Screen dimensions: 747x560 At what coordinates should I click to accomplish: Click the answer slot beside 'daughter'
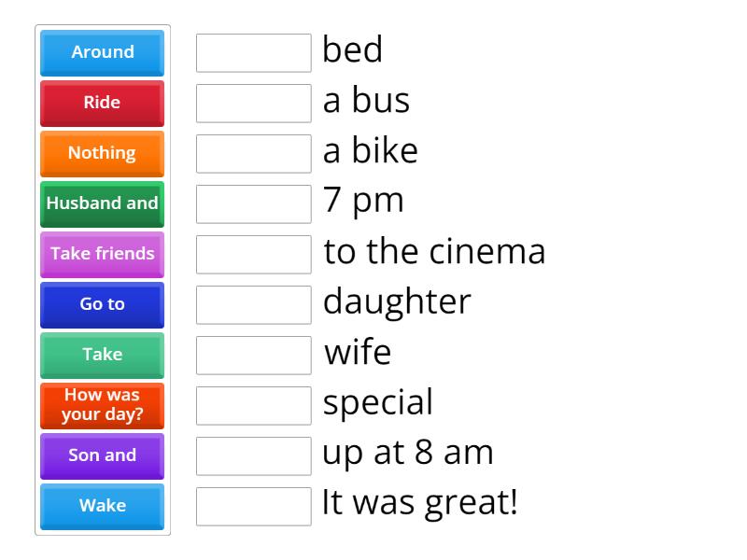(x=253, y=304)
